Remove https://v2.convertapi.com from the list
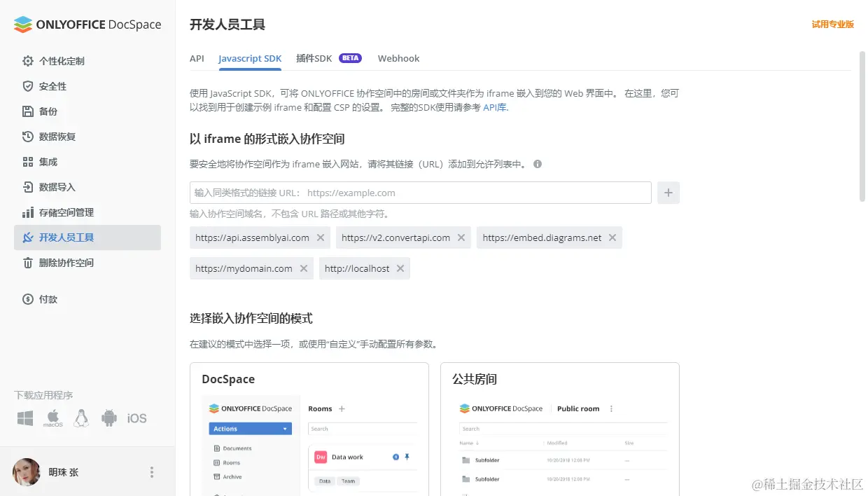 pyautogui.click(x=461, y=237)
